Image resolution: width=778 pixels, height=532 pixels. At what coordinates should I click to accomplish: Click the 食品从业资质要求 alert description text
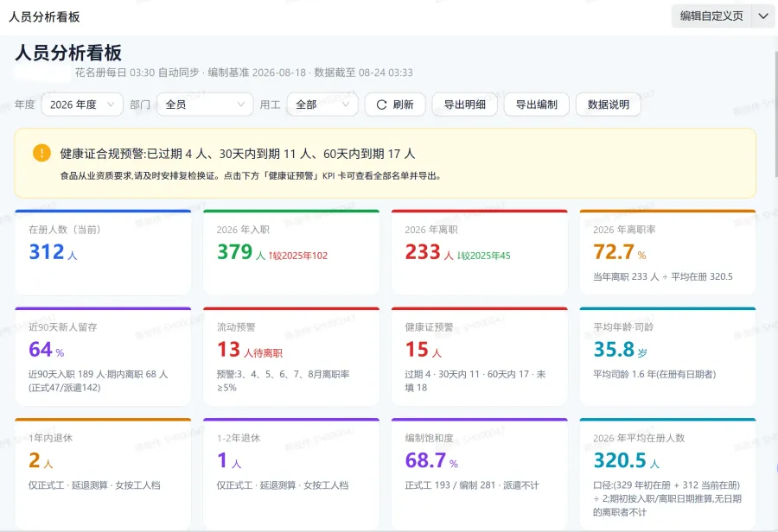click(251, 175)
